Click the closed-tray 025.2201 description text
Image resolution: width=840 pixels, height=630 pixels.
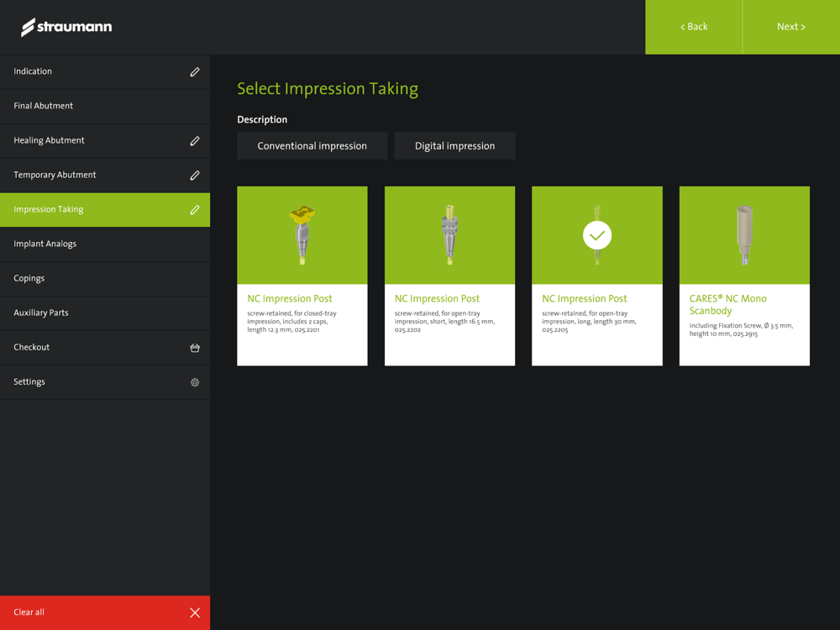tap(292, 322)
